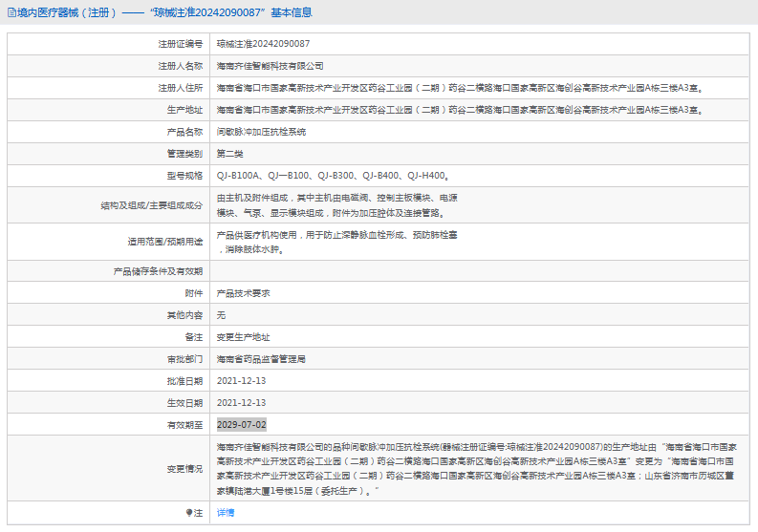
Task: Click management class value 第二类
Action: (229, 154)
